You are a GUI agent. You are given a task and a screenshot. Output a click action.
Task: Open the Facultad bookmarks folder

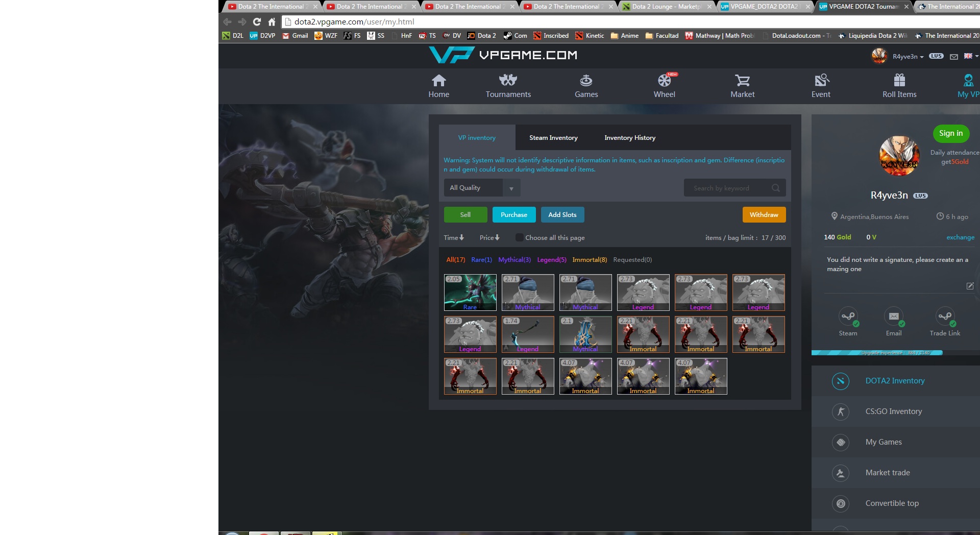pos(662,36)
